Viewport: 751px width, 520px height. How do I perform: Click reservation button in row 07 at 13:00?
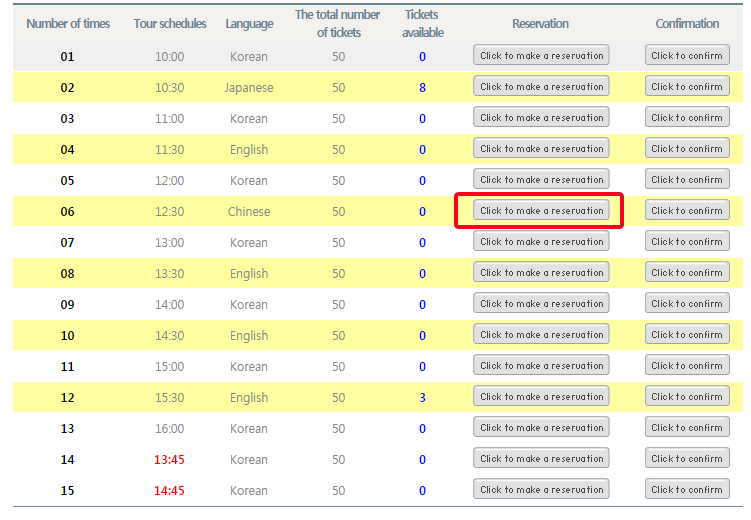(541, 241)
